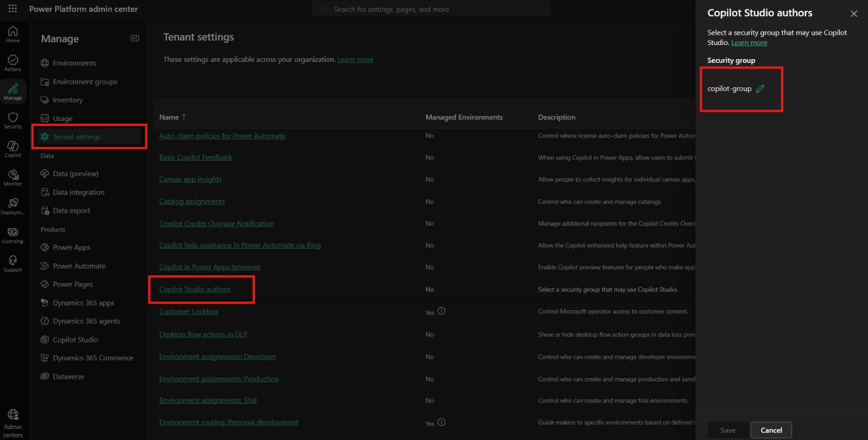Open Security shield in left rail
868x440 pixels.
pos(12,120)
